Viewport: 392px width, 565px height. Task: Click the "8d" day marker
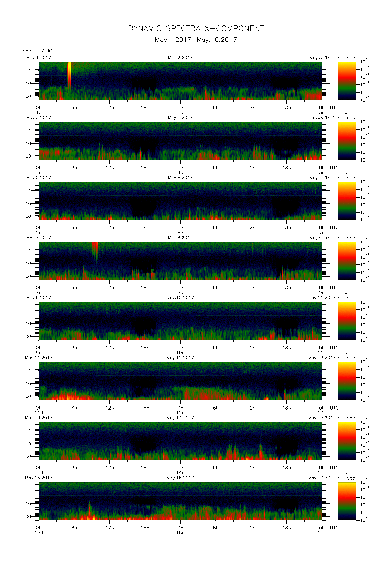click(180, 292)
